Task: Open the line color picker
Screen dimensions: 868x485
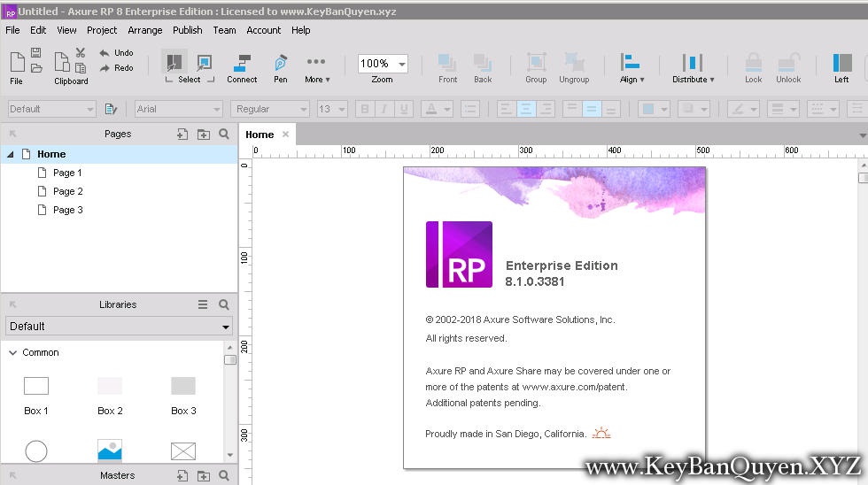Action: pos(743,109)
